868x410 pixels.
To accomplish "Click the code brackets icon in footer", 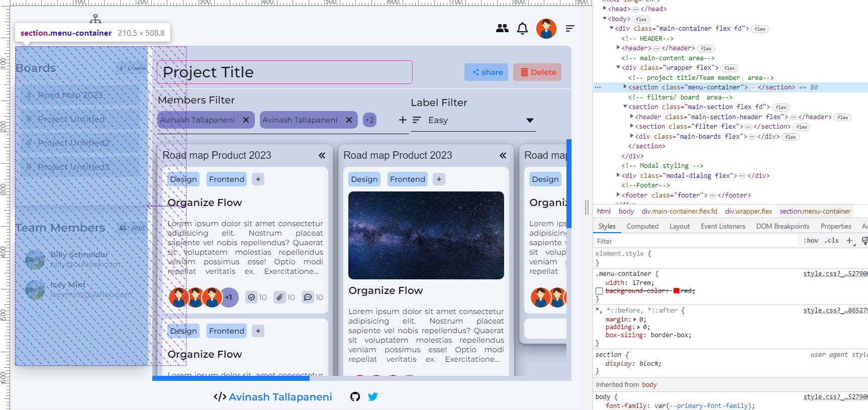I will [x=220, y=397].
